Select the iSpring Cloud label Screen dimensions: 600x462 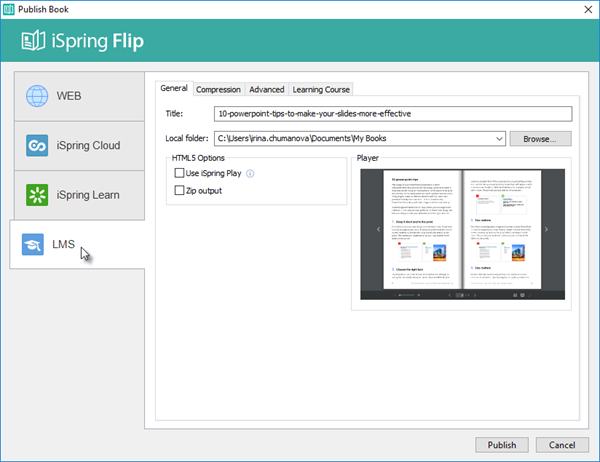88,145
